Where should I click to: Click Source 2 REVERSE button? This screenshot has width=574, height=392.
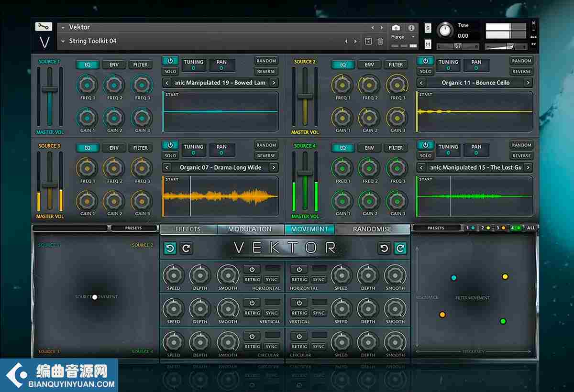521,72
